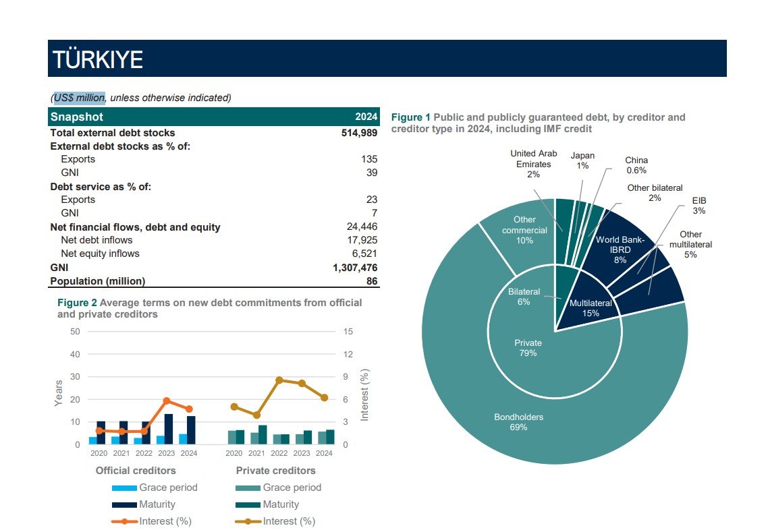The height and width of the screenshot is (532, 766).
Task: Click the TÜRKIYE page title
Action: (99, 60)
